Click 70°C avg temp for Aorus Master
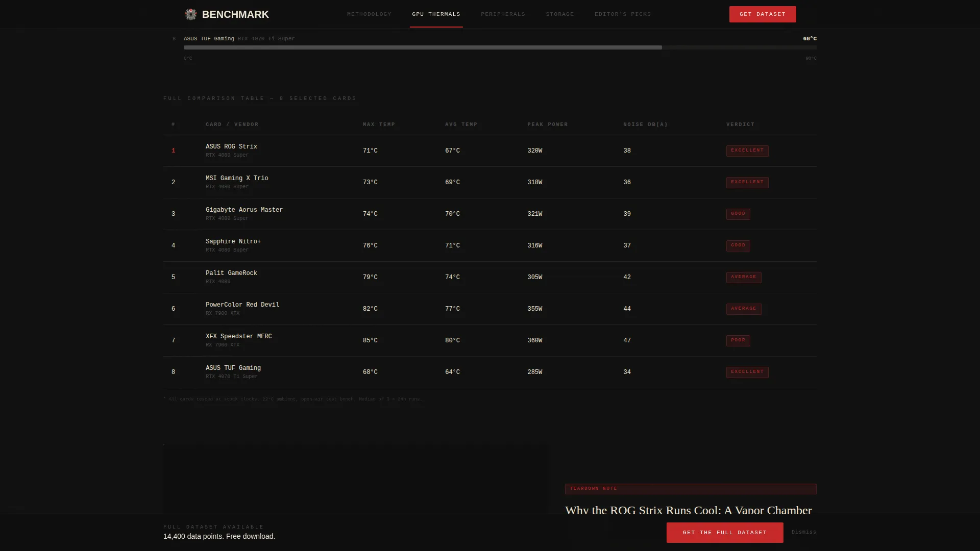980x551 pixels. point(452,214)
